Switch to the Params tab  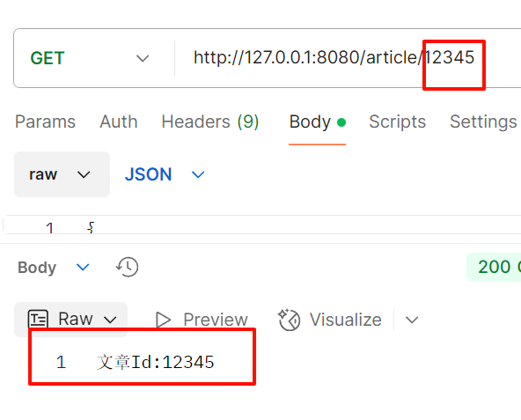point(46,122)
